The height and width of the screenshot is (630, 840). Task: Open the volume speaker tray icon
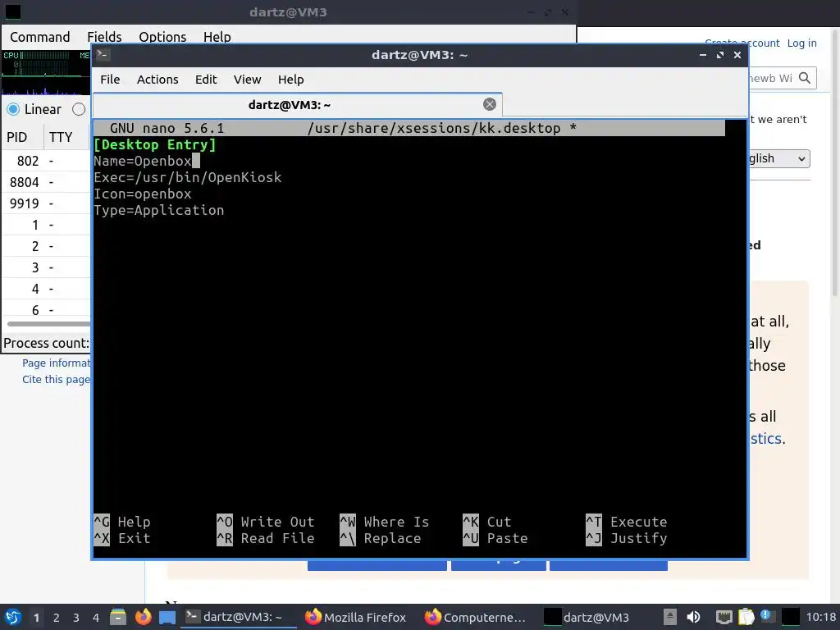coord(692,617)
